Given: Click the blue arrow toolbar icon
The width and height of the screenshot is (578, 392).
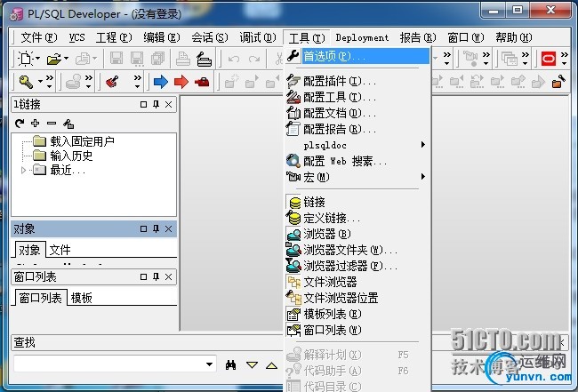Looking at the screenshot, I should pos(161,82).
